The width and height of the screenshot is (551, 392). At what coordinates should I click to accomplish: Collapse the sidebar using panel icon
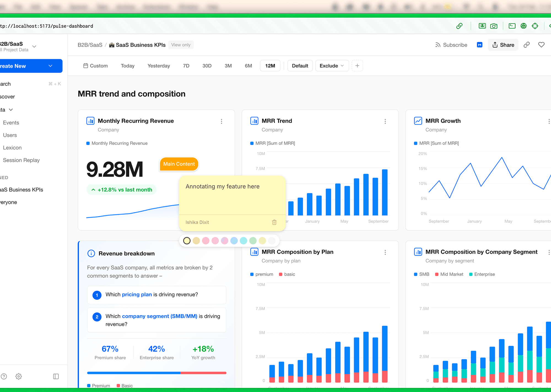pyautogui.click(x=56, y=376)
